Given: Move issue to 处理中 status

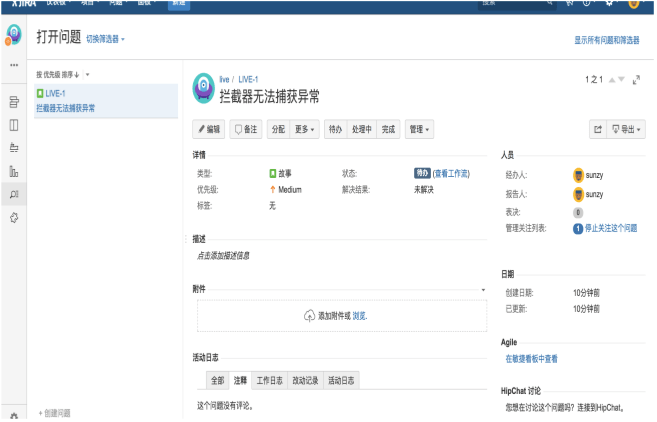Looking at the screenshot, I should click(362, 129).
